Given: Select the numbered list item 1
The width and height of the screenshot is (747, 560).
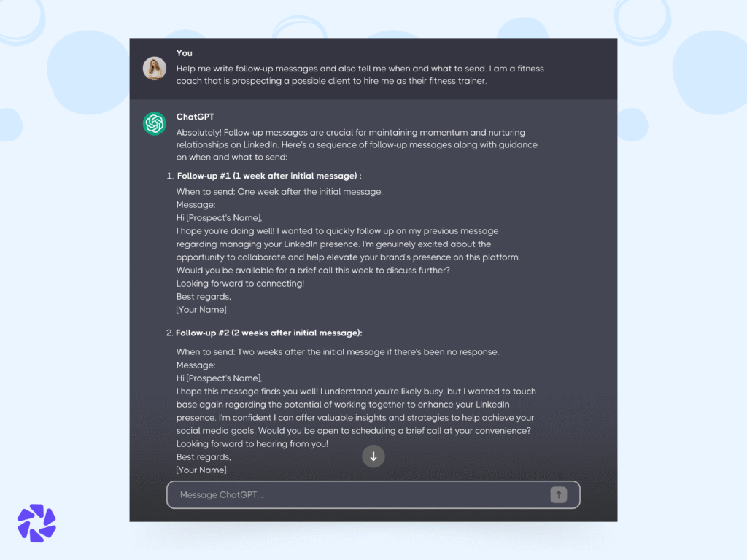Looking at the screenshot, I should click(169, 175).
